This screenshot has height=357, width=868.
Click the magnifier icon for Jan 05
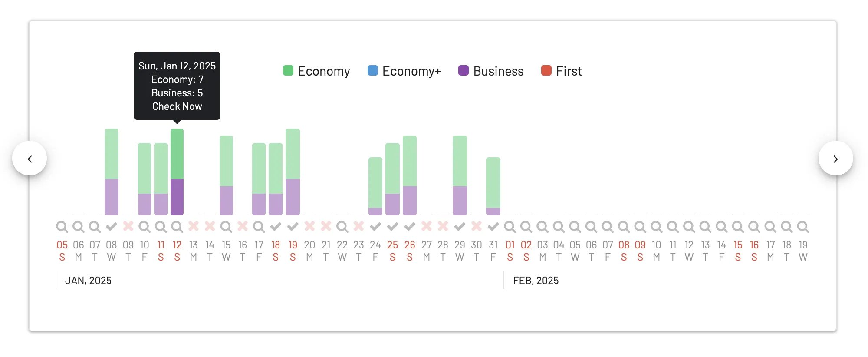pos(62,227)
